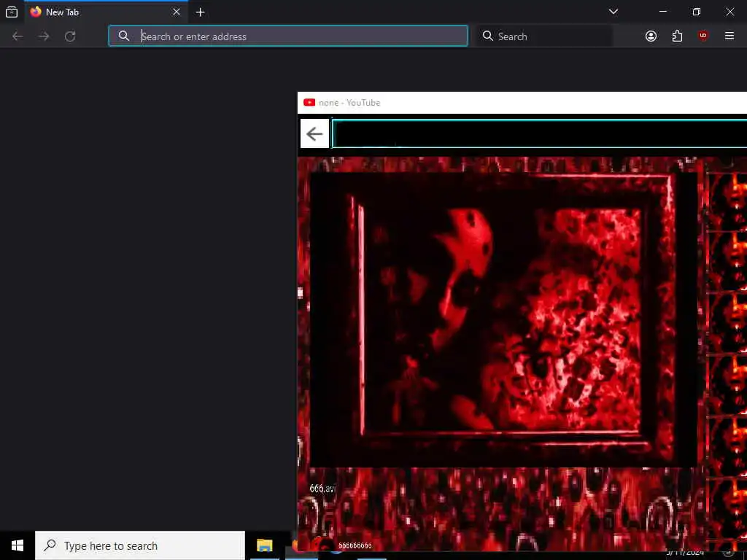
Task: Open the Firefox account icon
Action: coord(651,36)
